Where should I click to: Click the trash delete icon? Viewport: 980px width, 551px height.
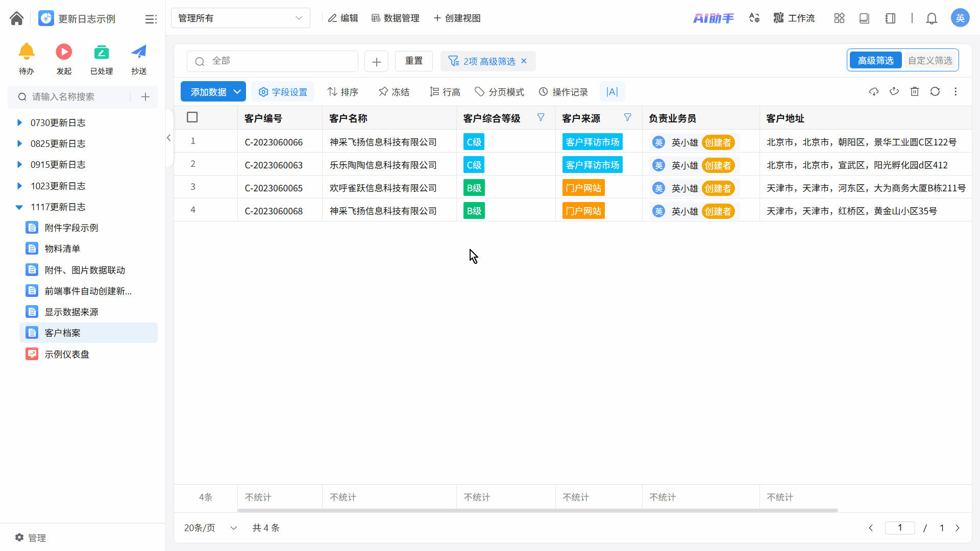click(x=914, y=92)
